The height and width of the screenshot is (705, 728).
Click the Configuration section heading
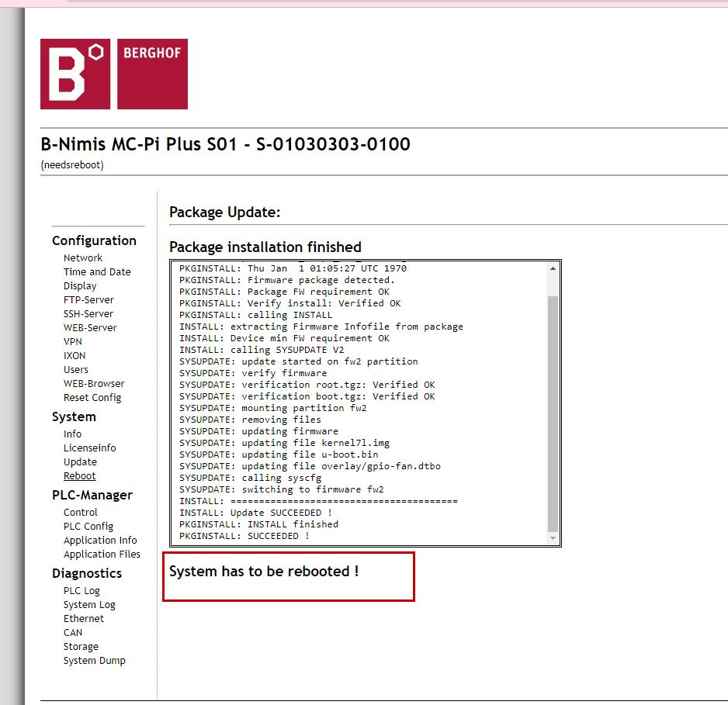tap(94, 240)
